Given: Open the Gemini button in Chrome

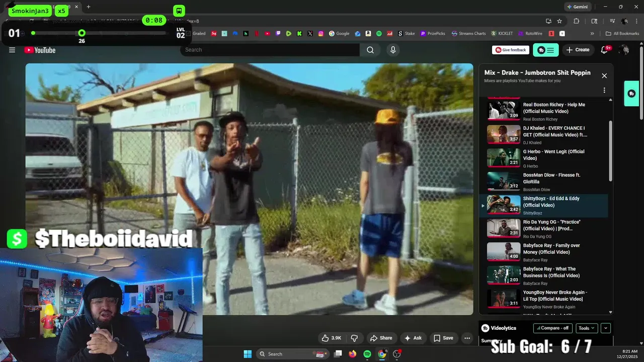Looking at the screenshot, I should click(x=577, y=7).
